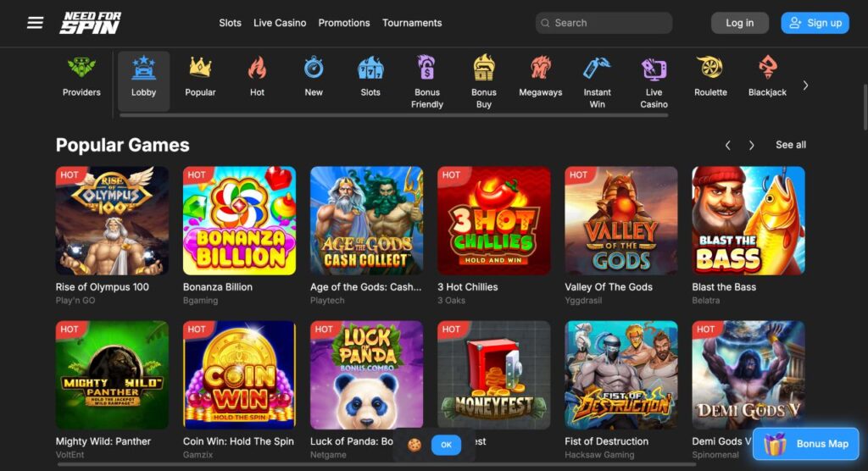Open the hamburger menu
Image resolution: width=868 pixels, height=471 pixels.
35,23
